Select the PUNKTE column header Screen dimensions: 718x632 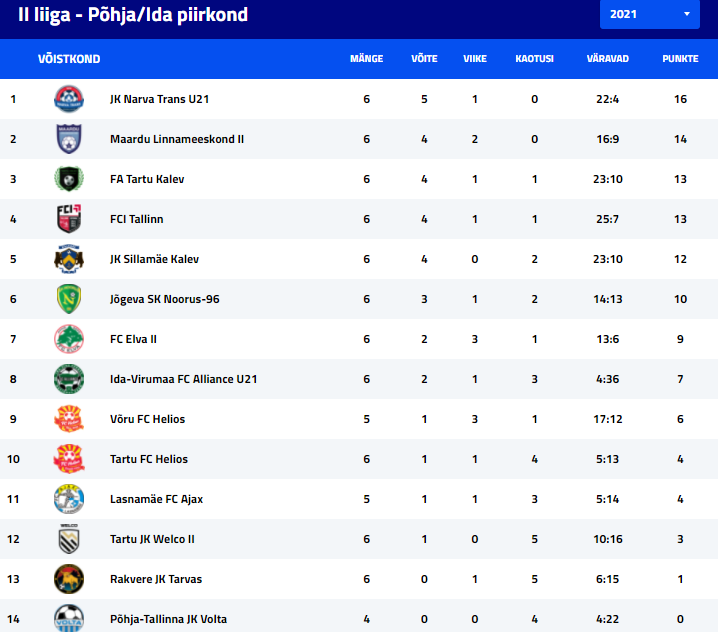click(x=680, y=59)
